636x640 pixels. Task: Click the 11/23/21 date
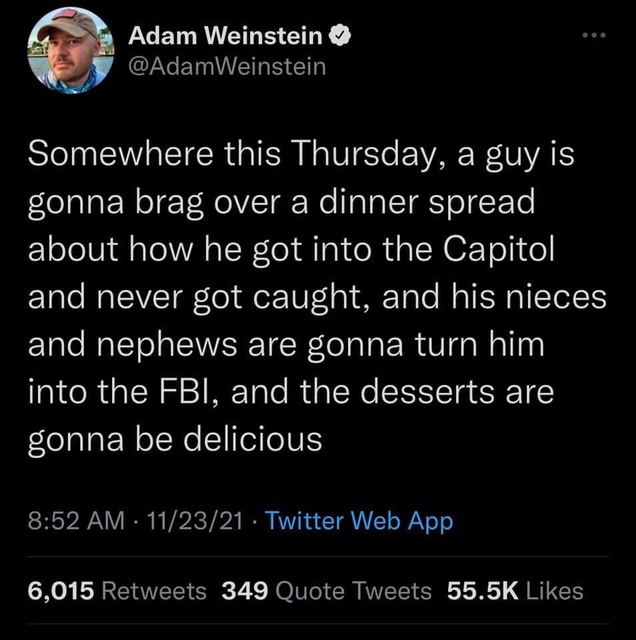(x=195, y=521)
